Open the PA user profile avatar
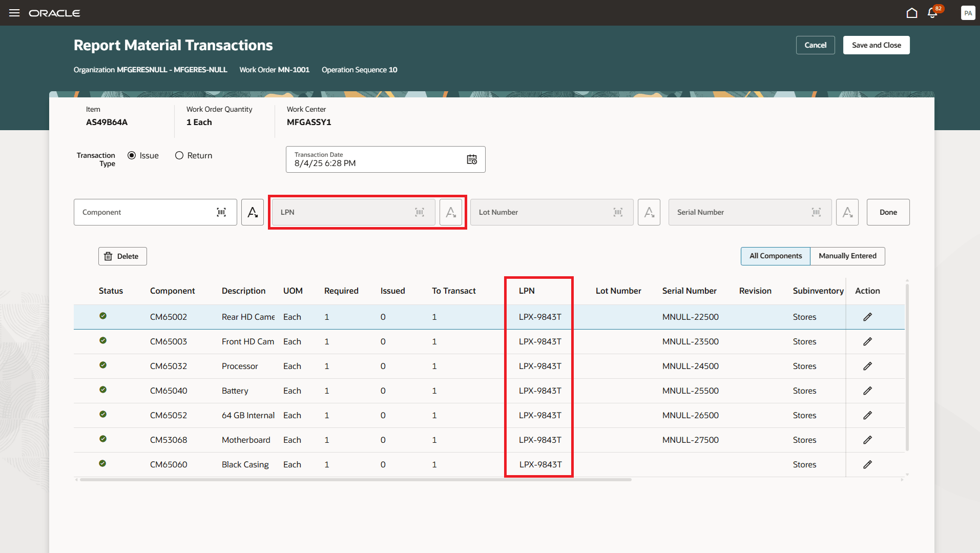Image resolution: width=980 pixels, height=553 pixels. point(968,13)
